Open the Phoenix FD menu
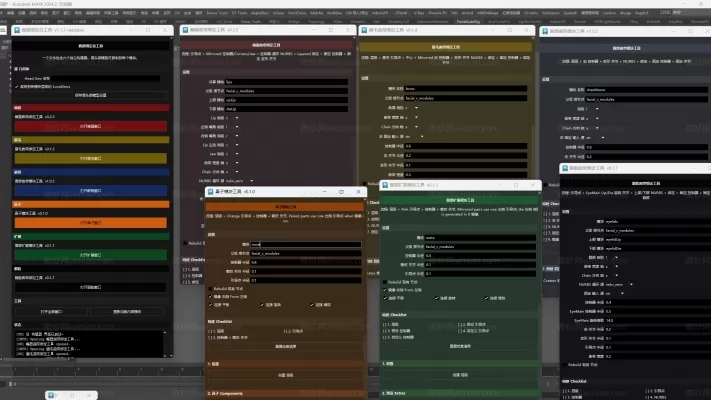 [x=437, y=13]
